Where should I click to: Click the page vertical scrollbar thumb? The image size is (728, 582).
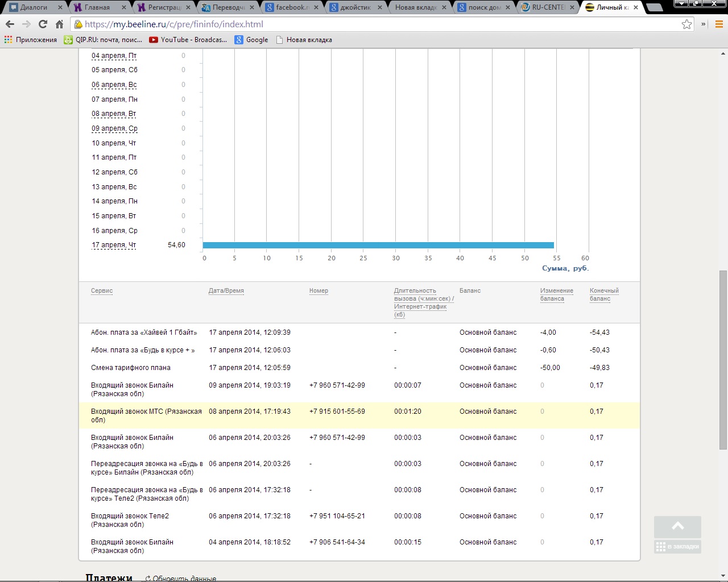coord(723,359)
